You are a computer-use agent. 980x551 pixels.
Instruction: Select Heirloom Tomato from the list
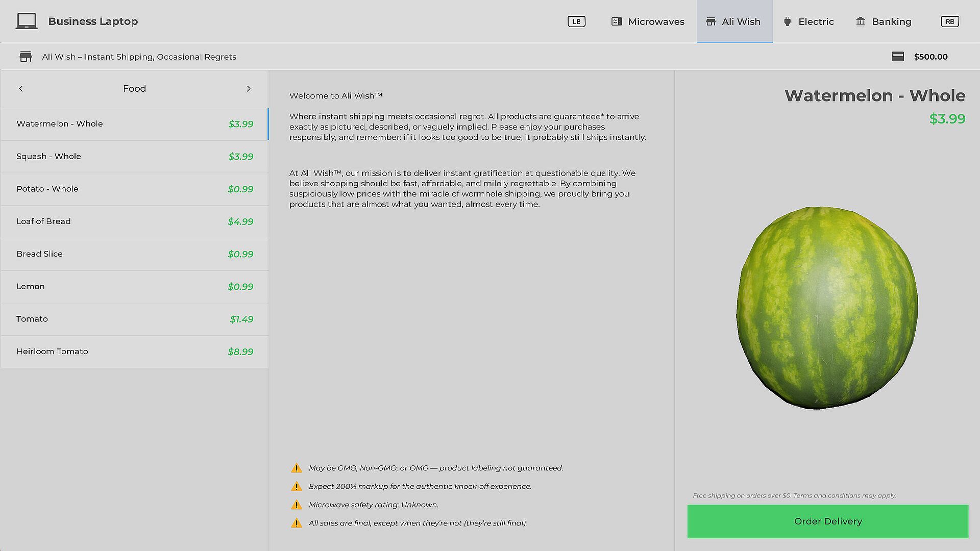point(135,352)
